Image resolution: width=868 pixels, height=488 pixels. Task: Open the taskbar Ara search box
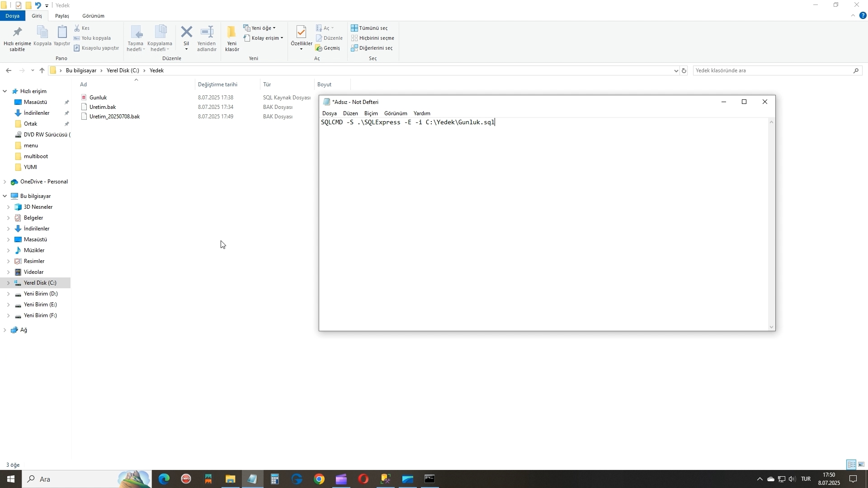(x=86, y=479)
